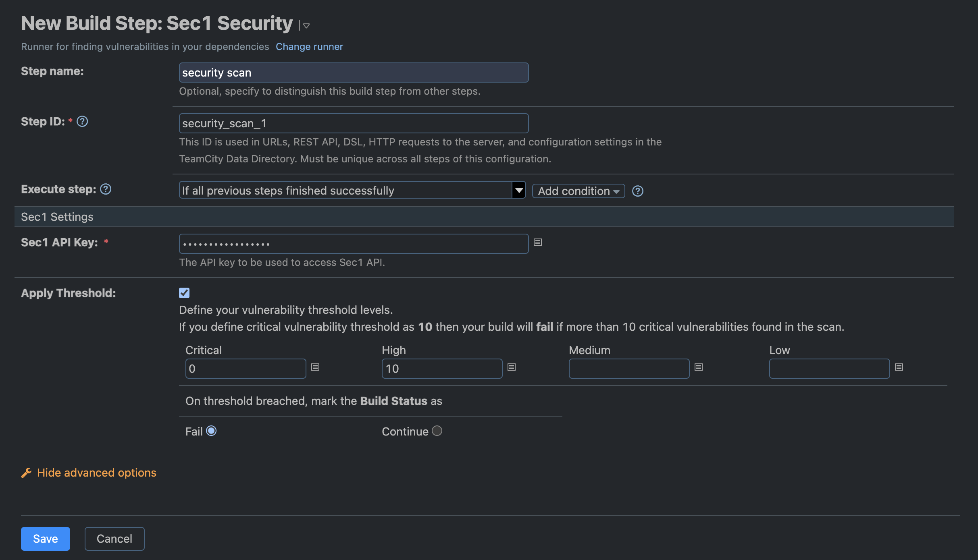Click the parameter icon next to High field
The height and width of the screenshot is (560, 978).
click(x=512, y=367)
